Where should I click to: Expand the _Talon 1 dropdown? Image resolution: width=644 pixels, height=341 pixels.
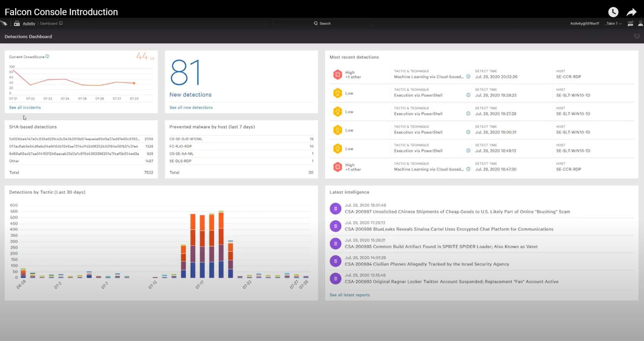tap(614, 24)
